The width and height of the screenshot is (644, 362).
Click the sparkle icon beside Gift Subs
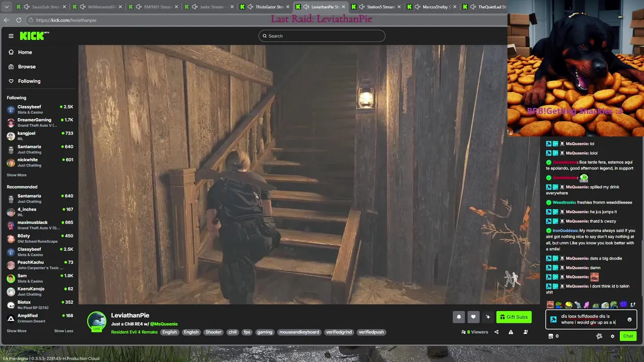click(488, 317)
